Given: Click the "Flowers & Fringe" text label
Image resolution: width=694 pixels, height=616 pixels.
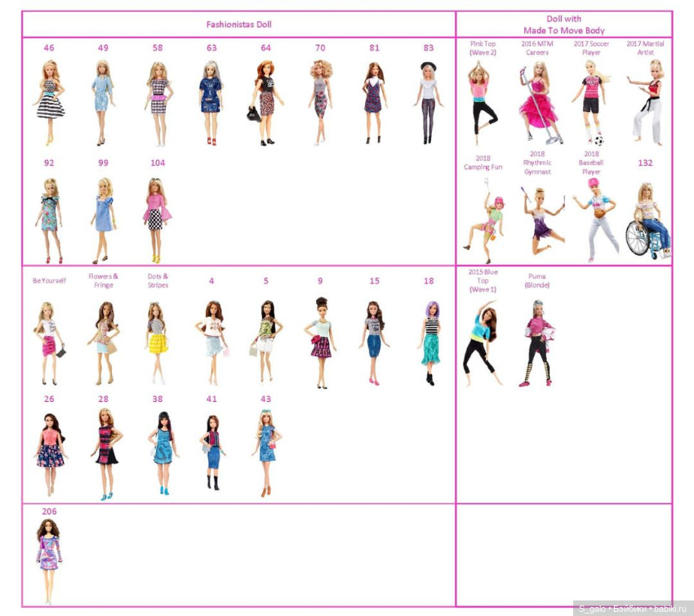Looking at the screenshot, I should 103,281.
